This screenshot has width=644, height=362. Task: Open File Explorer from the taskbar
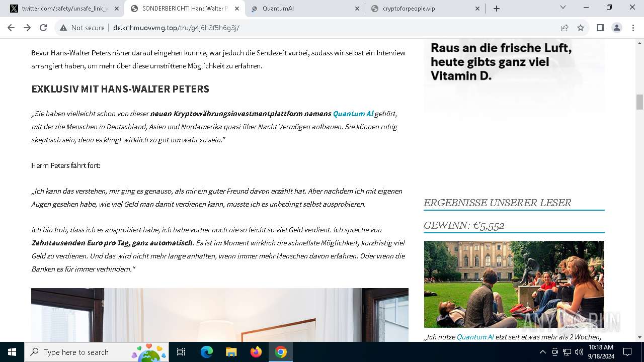(231, 352)
